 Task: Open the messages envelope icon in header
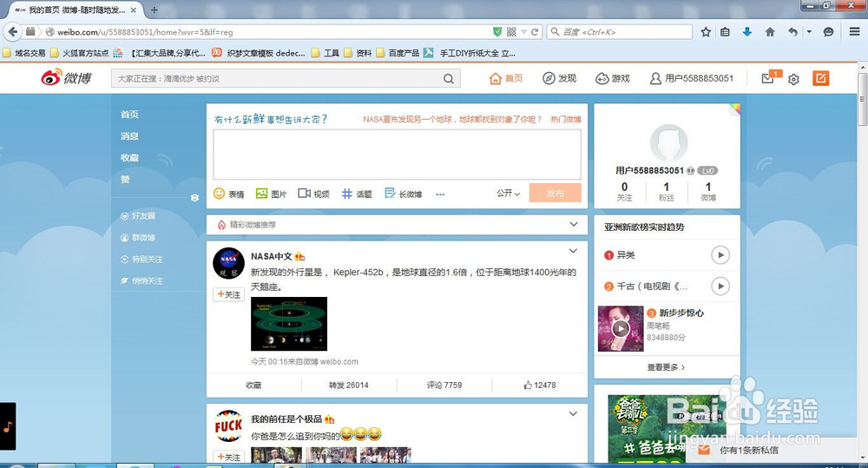pos(768,79)
